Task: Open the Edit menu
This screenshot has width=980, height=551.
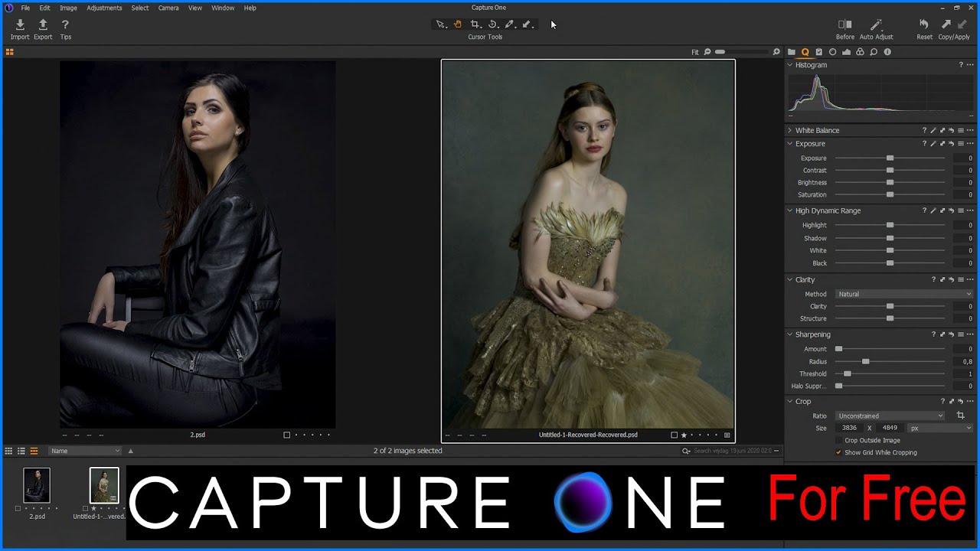Action: coord(45,8)
